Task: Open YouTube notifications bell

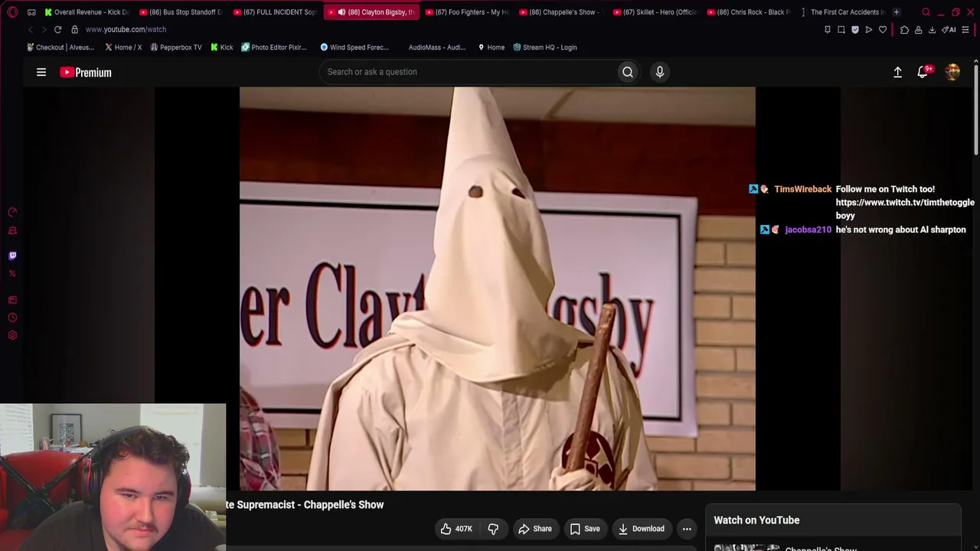Action: 923,72
